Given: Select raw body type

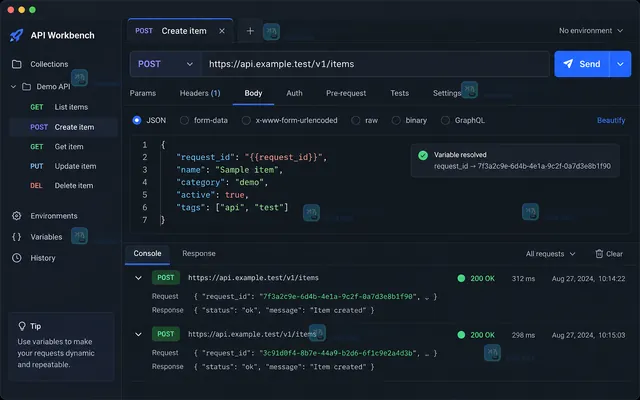Looking at the screenshot, I should point(356,120).
